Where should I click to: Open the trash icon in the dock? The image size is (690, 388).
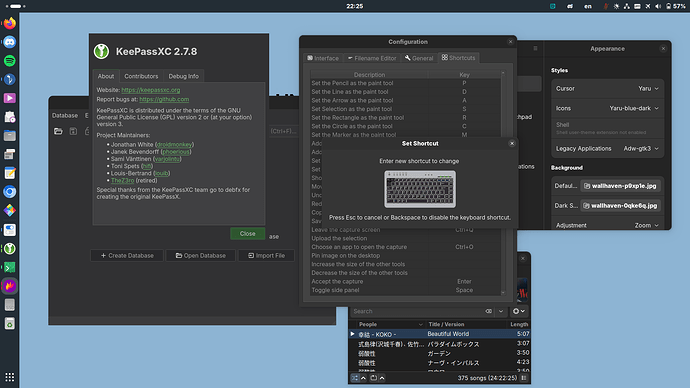10,324
